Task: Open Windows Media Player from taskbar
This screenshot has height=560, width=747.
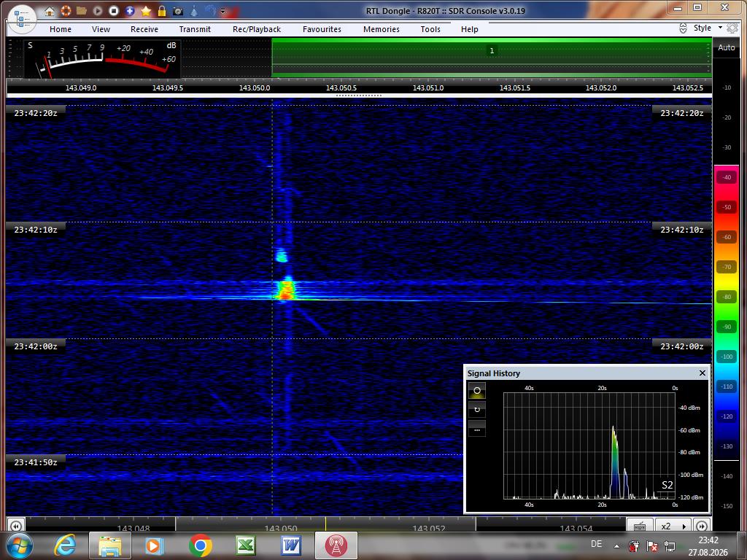Action: coord(154,545)
